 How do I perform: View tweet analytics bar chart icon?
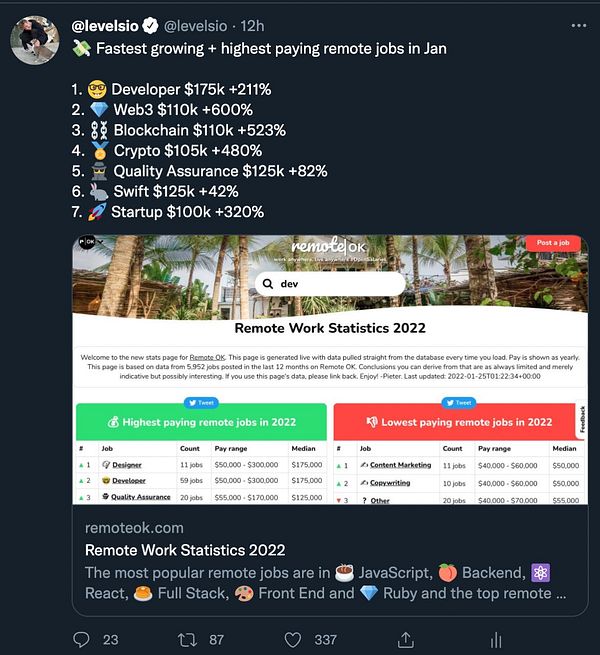[x=496, y=640]
